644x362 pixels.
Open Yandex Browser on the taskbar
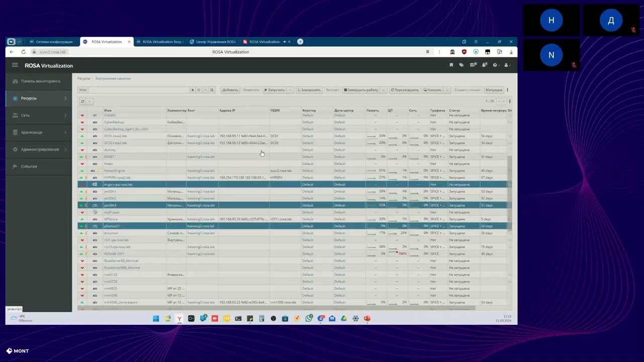pos(179,318)
